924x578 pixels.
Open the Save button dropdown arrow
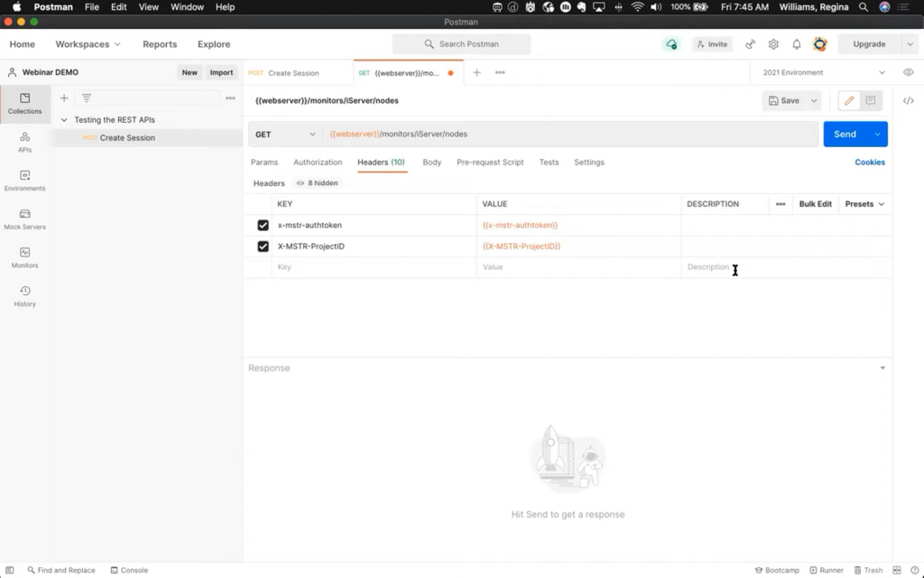814,101
